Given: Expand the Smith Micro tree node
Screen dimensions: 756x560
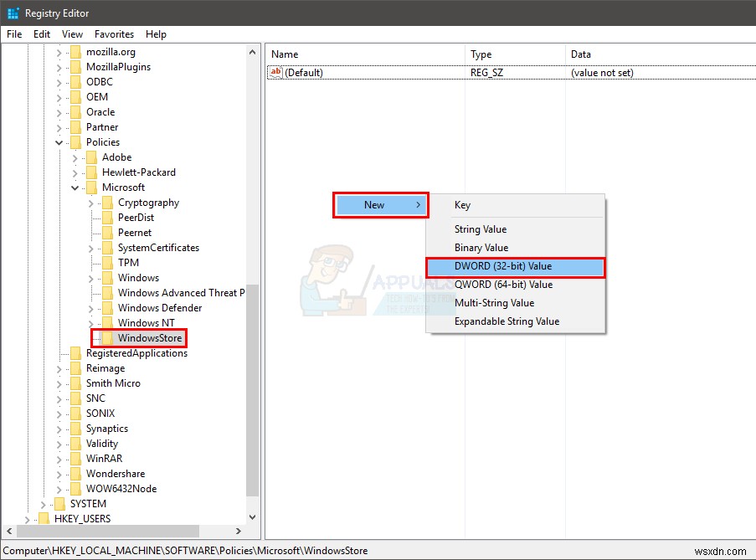Looking at the screenshot, I should [x=59, y=383].
